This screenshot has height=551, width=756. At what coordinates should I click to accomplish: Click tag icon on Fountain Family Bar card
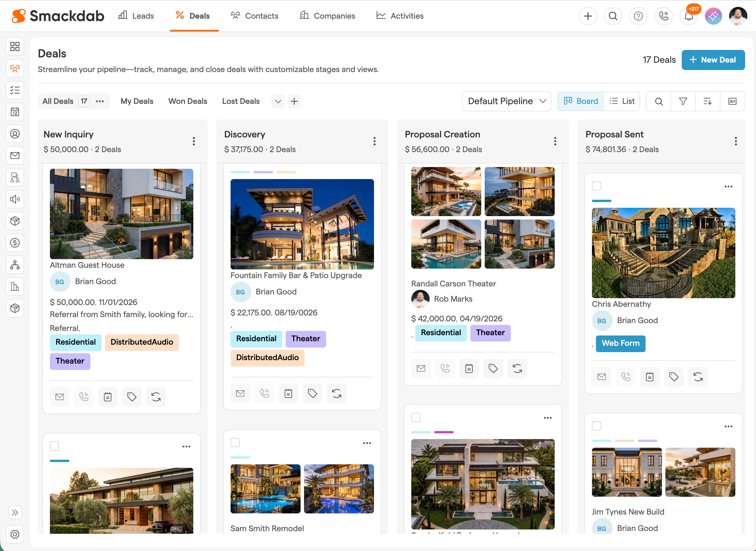tap(312, 393)
